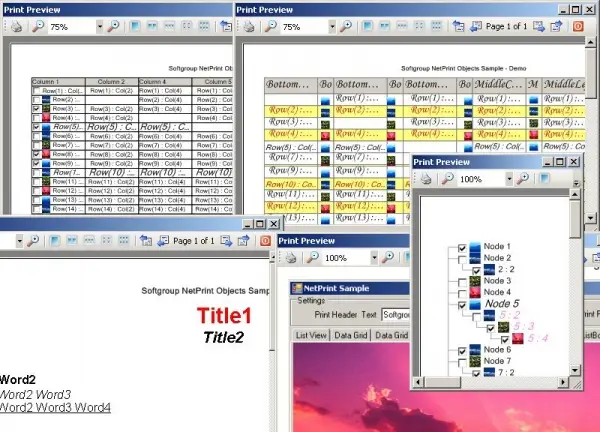Screen dimensions: 600x432
Task: Zoom out in the Column 1 list preview window
Action: coord(38,26)
